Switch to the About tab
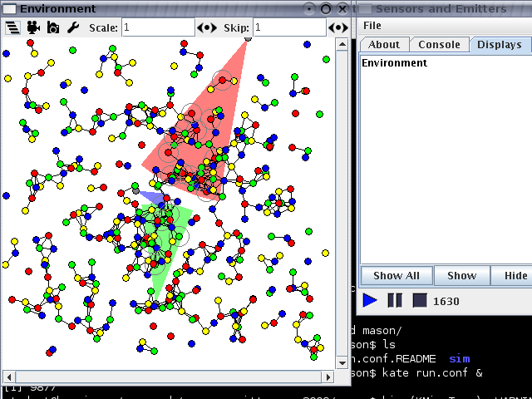Screen dimensions: 532x399 click(x=384, y=45)
